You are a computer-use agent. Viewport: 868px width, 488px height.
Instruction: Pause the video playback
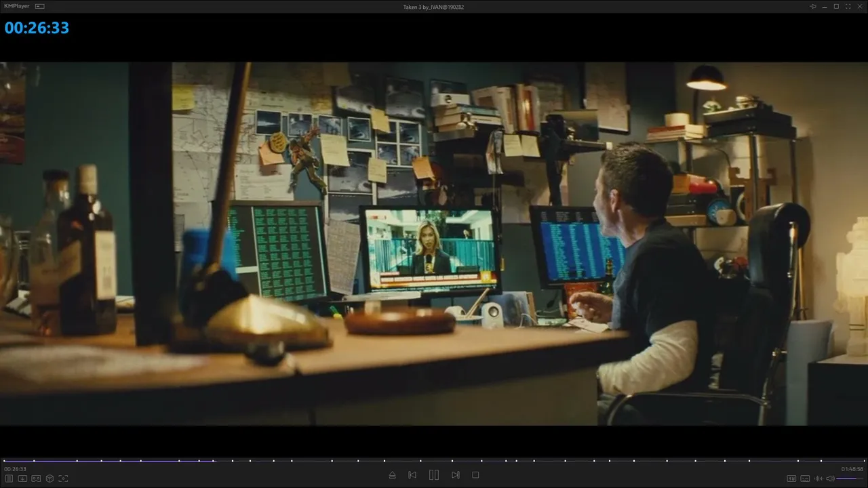tap(434, 475)
